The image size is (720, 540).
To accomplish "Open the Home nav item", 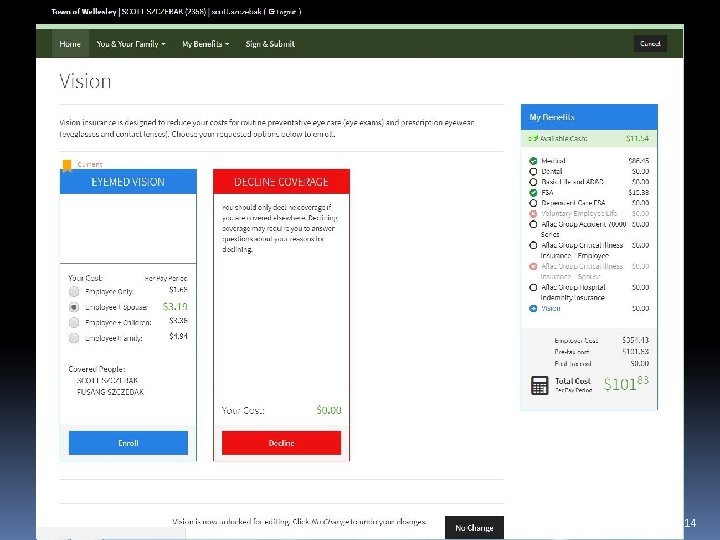I will (x=70, y=44).
